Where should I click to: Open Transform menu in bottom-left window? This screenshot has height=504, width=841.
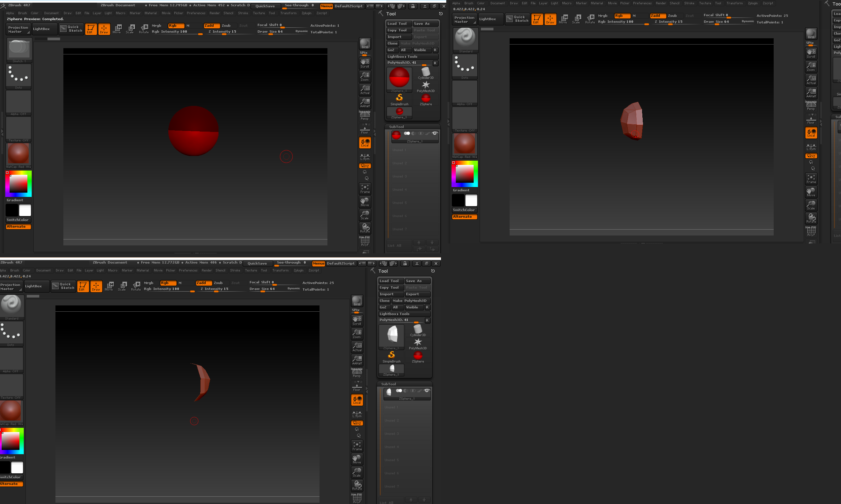point(280,271)
